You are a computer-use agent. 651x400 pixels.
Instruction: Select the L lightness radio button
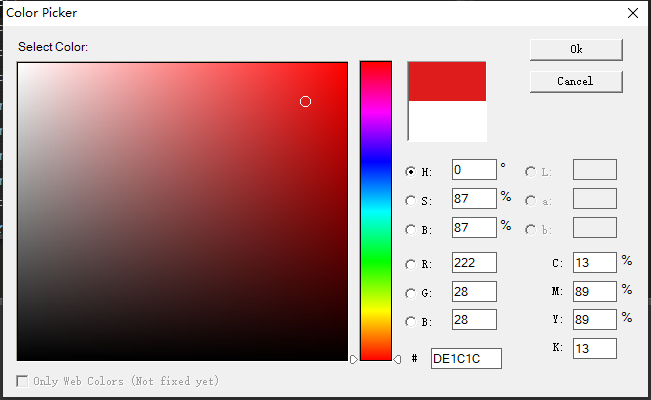pos(531,172)
